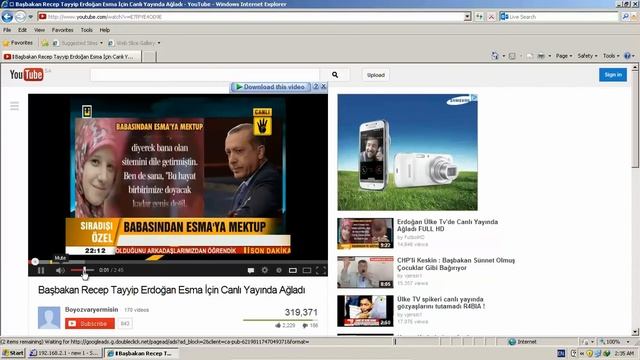
Task: Click the Windows Start button
Action: 13,353
